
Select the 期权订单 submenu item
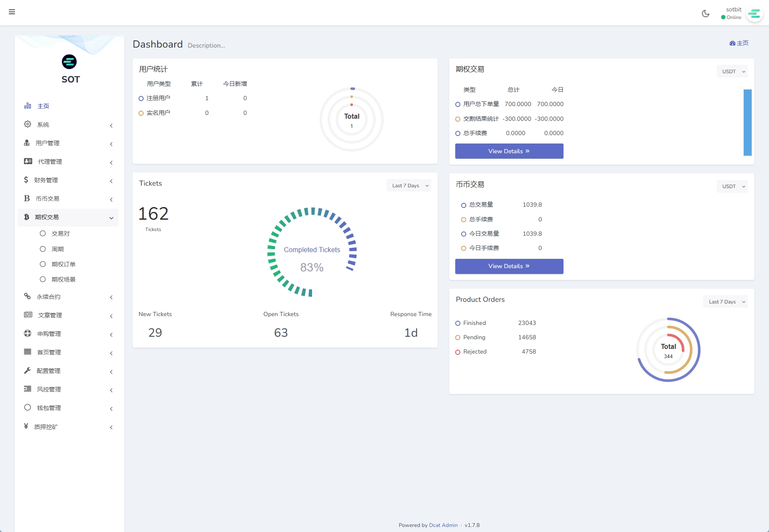(x=63, y=264)
